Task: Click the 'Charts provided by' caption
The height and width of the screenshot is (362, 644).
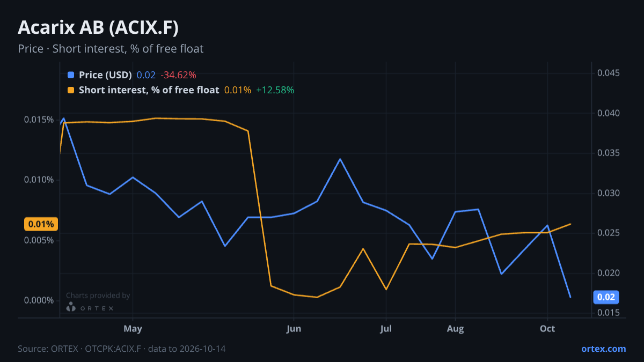Action: (98, 295)
